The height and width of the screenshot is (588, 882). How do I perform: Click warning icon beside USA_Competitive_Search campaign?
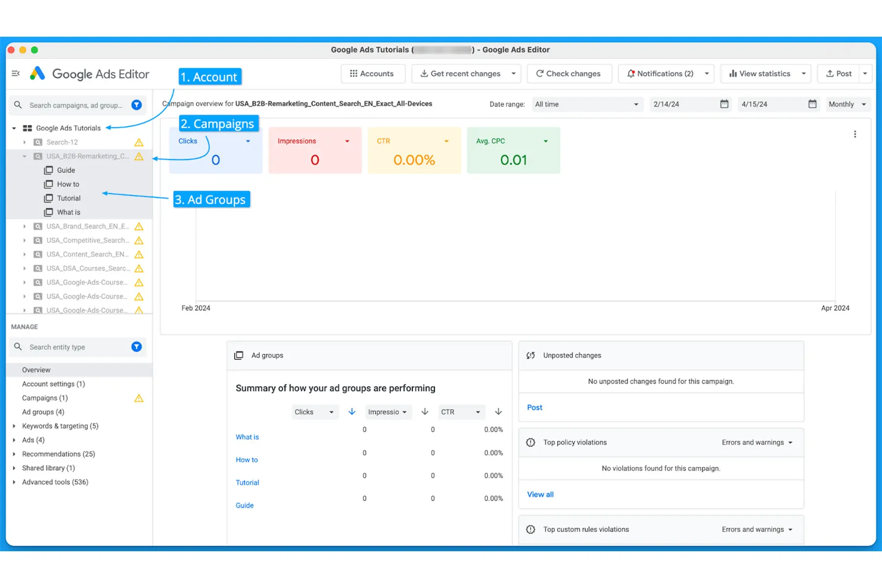click(139, 241)
